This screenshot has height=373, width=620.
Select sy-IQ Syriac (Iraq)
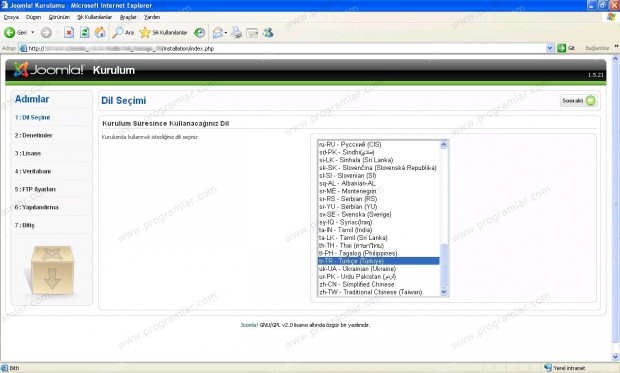pyautogui.click(x=379, y=222)
